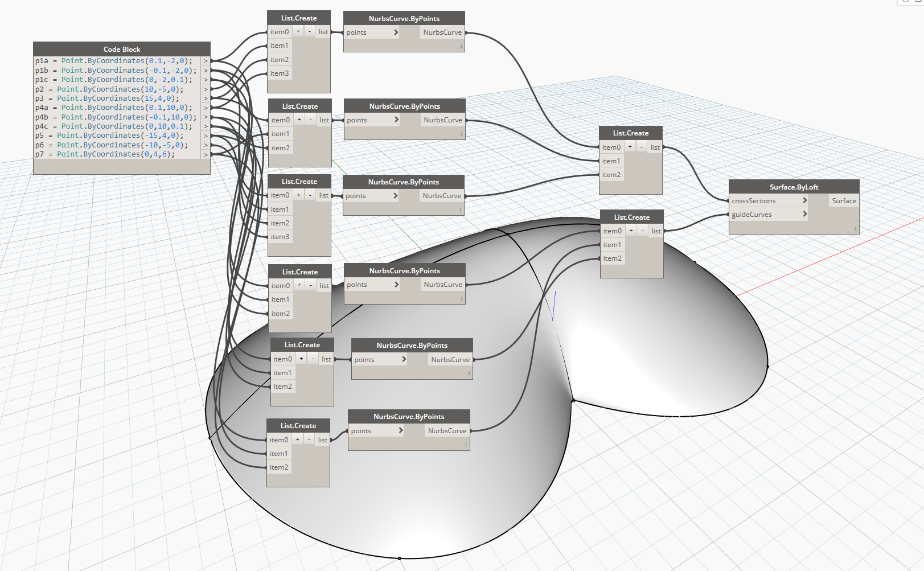Select the Code Block node title bar
Screen dimensions: 924x571
coord(122,49)
